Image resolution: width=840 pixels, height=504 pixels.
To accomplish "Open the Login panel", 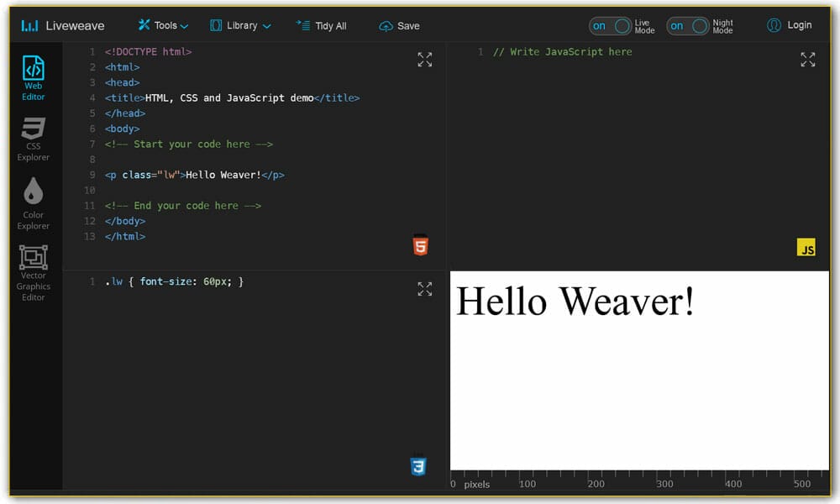I will (790, 25).
